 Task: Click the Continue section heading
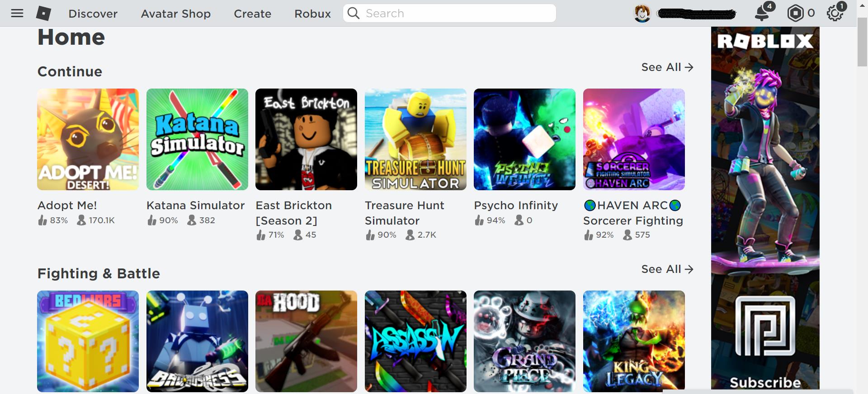click(x=70, y=71)
